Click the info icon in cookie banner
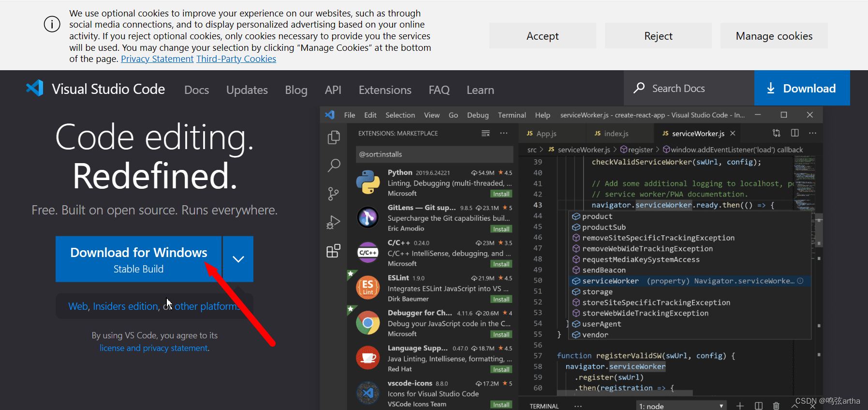Image resolution: width=868 pixels, height=410 pixels. [x=52, y=24]
